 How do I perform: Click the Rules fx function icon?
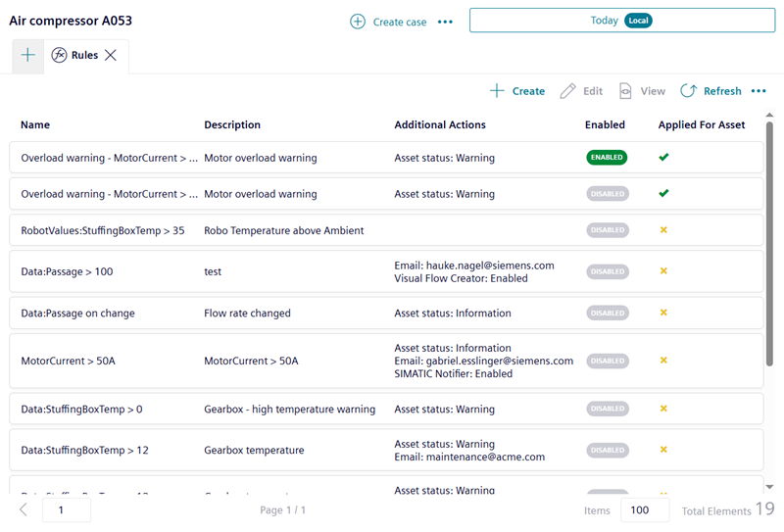59,55
